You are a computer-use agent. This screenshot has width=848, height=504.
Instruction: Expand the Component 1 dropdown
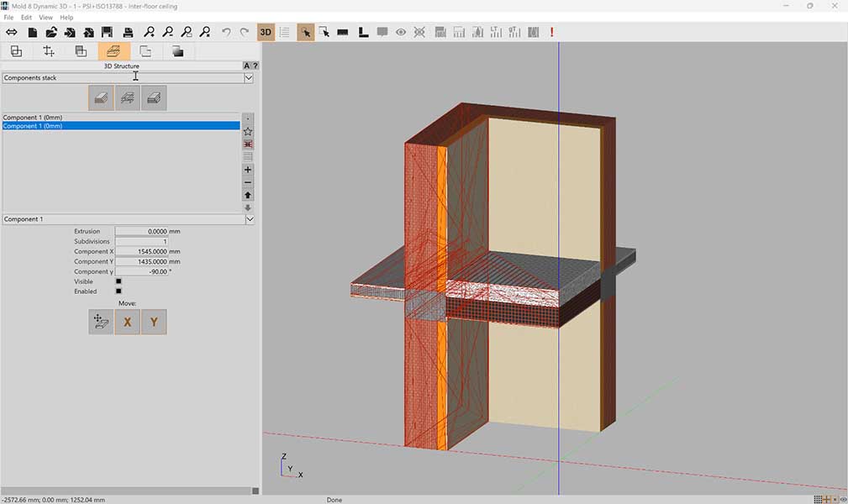pyautogui.click(x=249, y=219)
